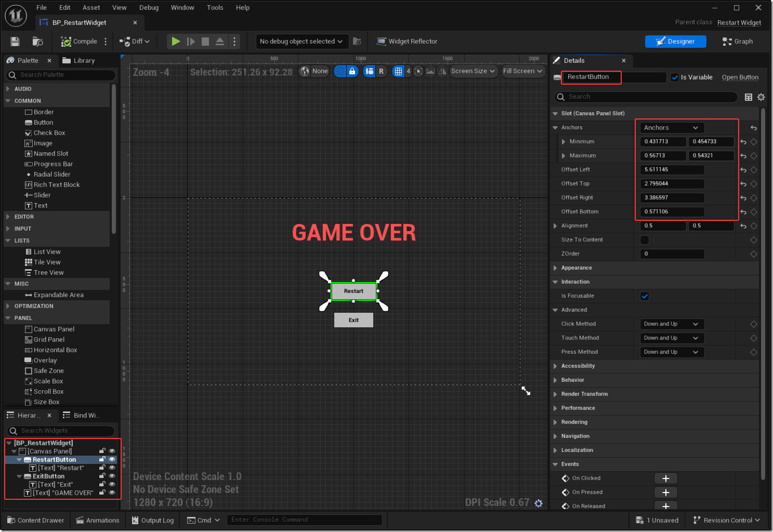Open the Widget Reflector tool
Screen dimensions: 773x532
[407, 42]
